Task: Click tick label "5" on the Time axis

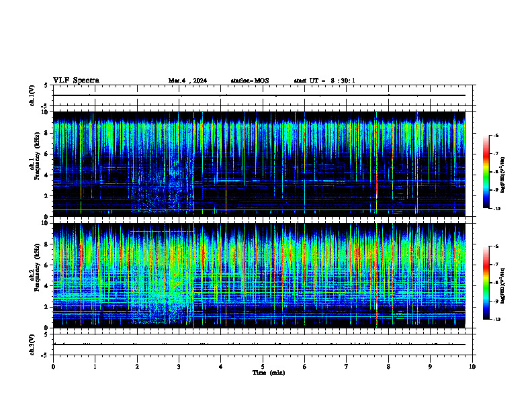Action: [x=263, y=367]
